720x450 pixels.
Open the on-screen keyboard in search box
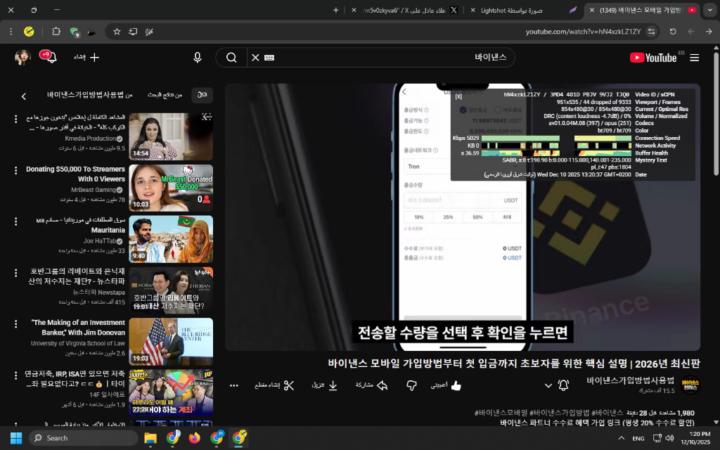[270, 57]
